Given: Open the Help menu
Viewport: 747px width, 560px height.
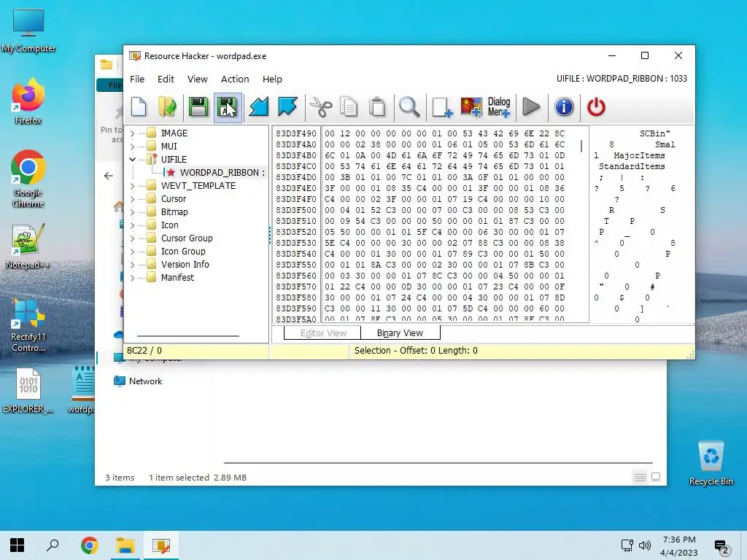Looking at the screenshot, I should pos(272,79).
